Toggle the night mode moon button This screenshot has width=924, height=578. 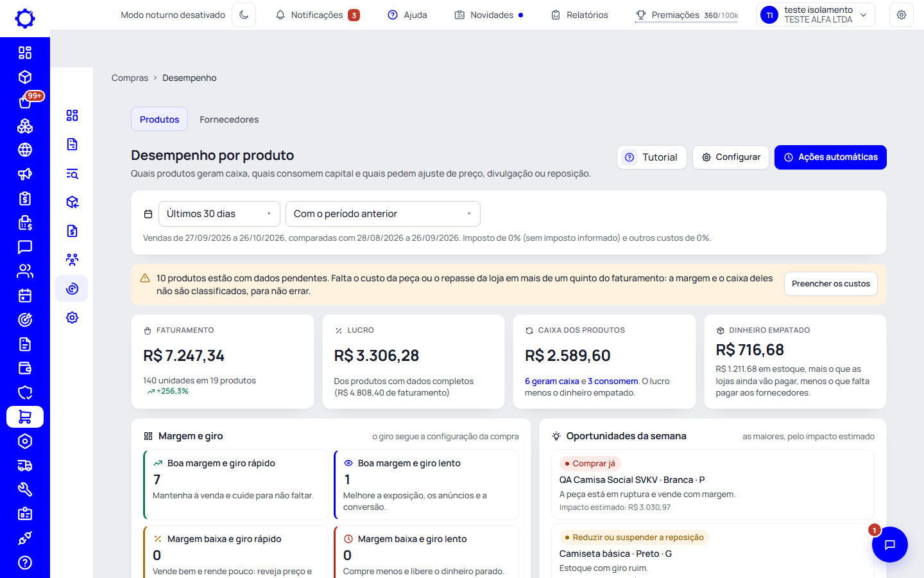pos(244,15)
